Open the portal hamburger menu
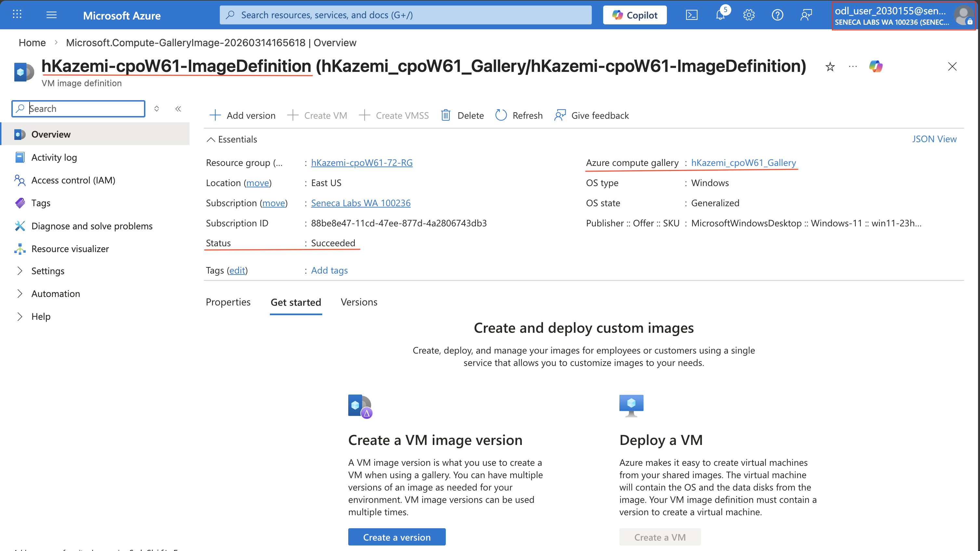980x551 pixels. pos(51,15)
